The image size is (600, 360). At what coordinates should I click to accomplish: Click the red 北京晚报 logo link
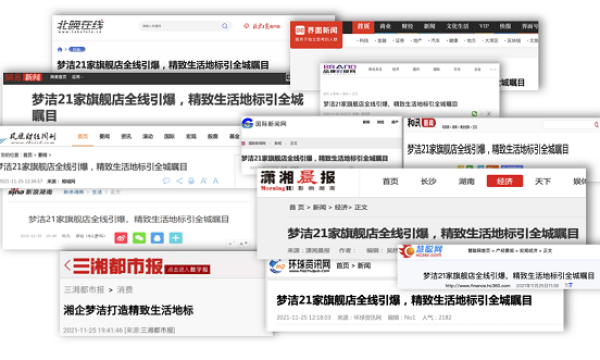(x=261, y=26)
